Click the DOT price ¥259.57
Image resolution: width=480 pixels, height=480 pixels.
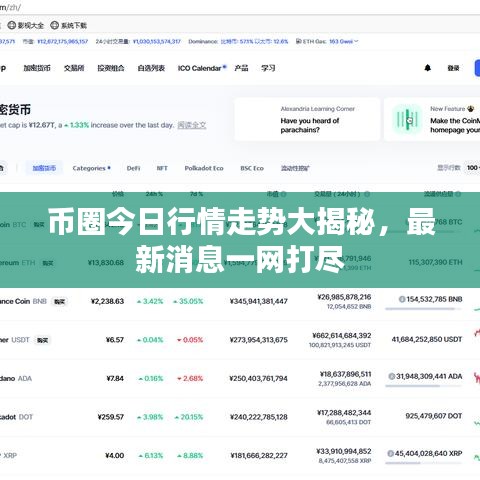click(x=111, y=417)
